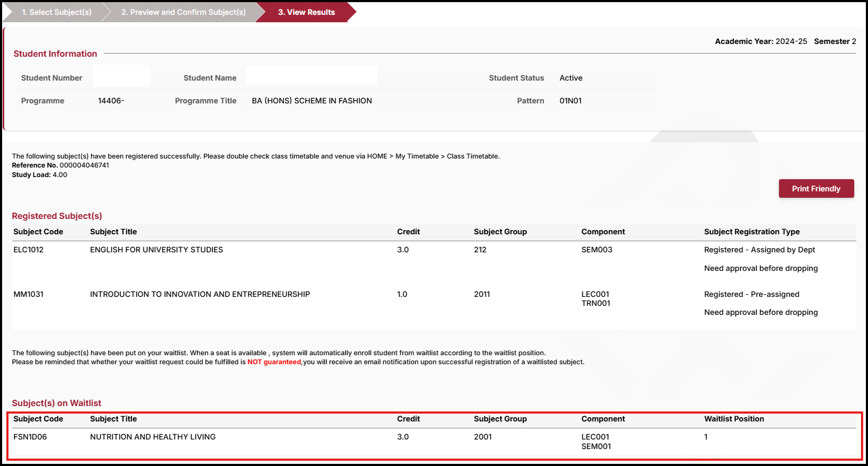Image resolution: width=868 pixels, height=466 pixels.
Task: Click Subject Registration Type column header
Action: click(751, 232)
